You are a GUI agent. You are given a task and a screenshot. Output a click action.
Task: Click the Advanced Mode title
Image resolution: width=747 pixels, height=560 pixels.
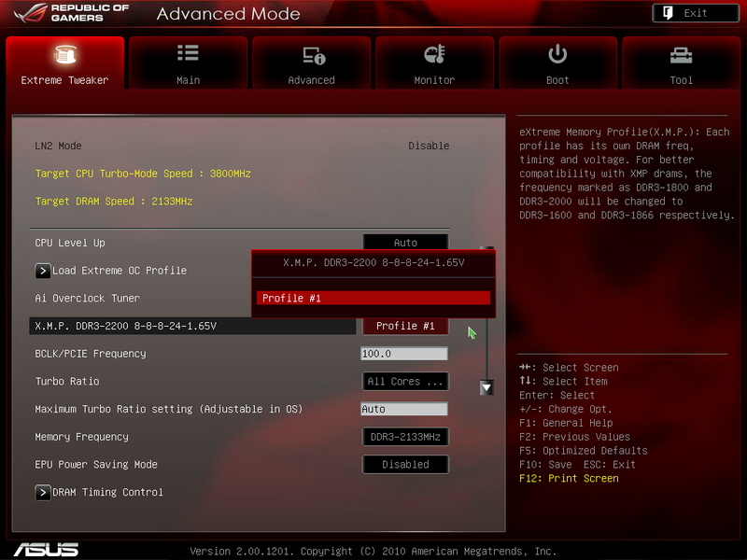pos(228,14)
